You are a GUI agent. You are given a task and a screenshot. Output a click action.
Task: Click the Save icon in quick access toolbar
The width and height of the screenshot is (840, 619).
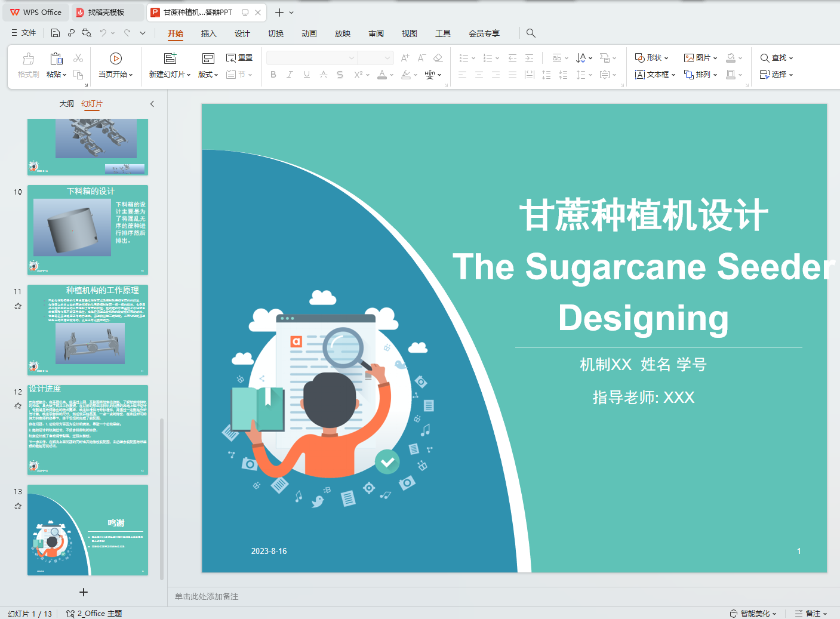56,33
